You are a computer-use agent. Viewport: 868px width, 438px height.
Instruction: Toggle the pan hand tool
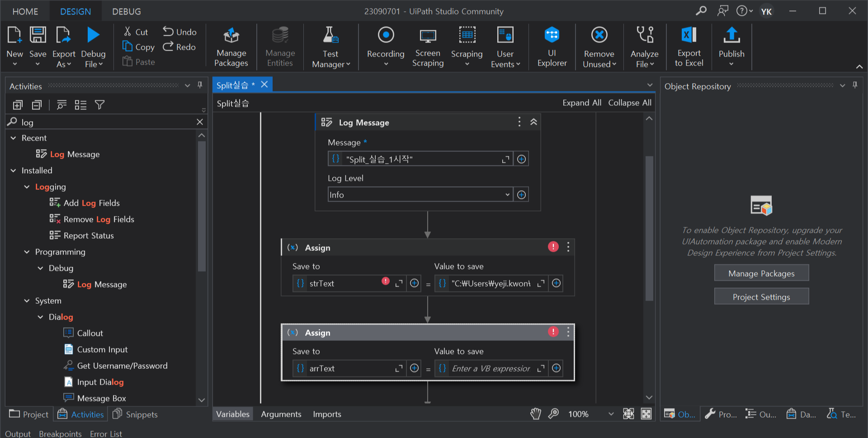(536, 414)
